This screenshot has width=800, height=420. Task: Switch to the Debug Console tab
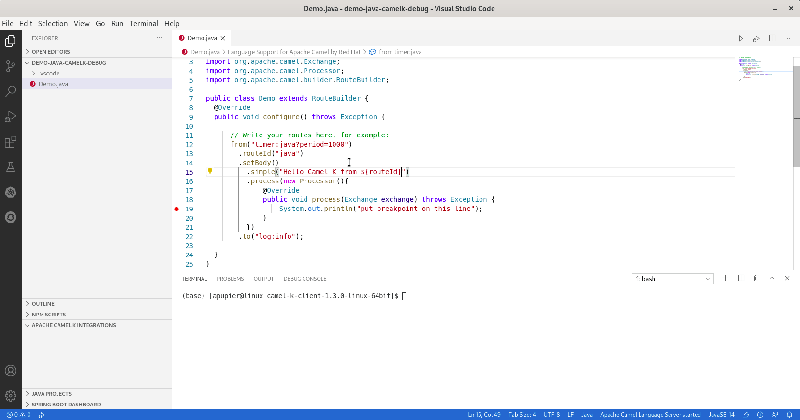(x=305, y=279)
